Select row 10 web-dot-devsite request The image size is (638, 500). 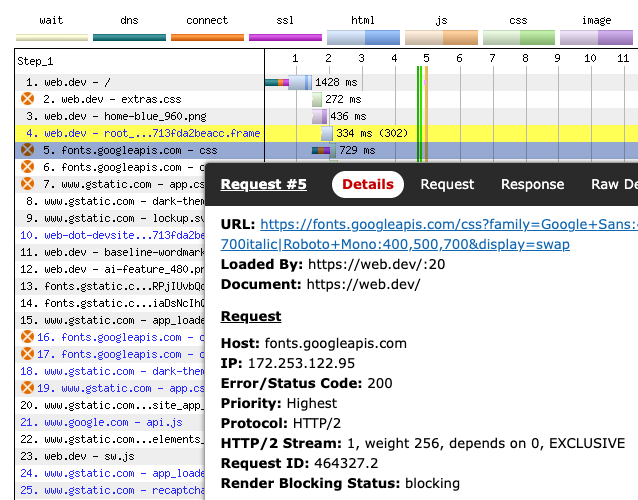[x=110, y=236]
